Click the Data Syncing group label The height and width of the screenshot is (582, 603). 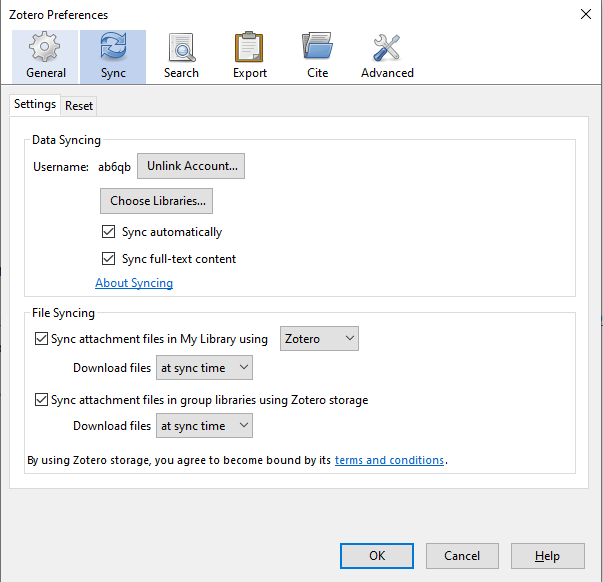point(66,140)
